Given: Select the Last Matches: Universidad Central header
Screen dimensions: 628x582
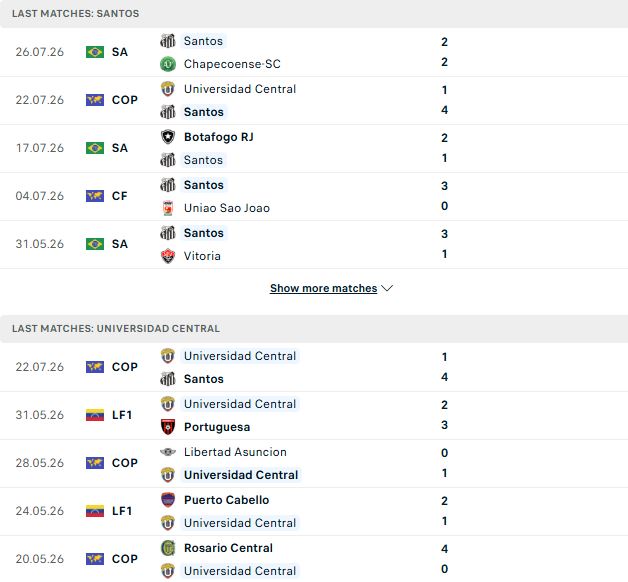Looking at the screenshot, I should (116, 328).
